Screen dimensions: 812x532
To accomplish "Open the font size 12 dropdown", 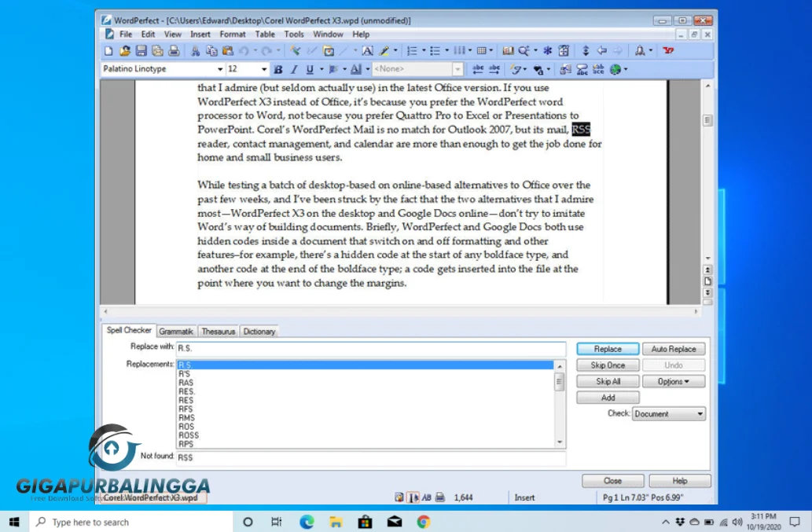I will pyautogui.click(x=263, y=69).
